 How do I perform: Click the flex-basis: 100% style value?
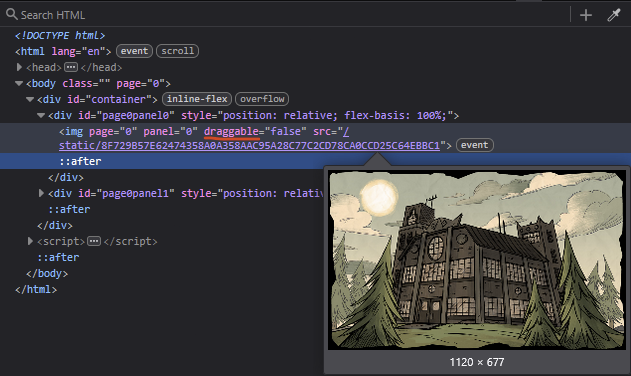pyautogui.click(x=395, y=116)
